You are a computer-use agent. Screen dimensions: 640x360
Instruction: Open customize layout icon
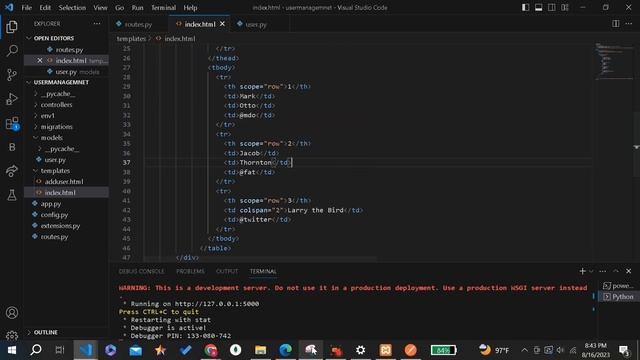(564, 7)
